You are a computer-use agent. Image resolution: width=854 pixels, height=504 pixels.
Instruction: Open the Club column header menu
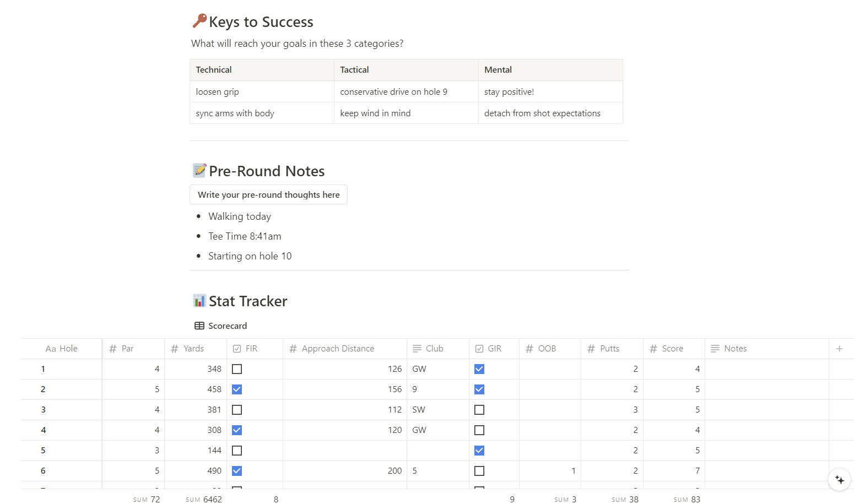point(435,348)
